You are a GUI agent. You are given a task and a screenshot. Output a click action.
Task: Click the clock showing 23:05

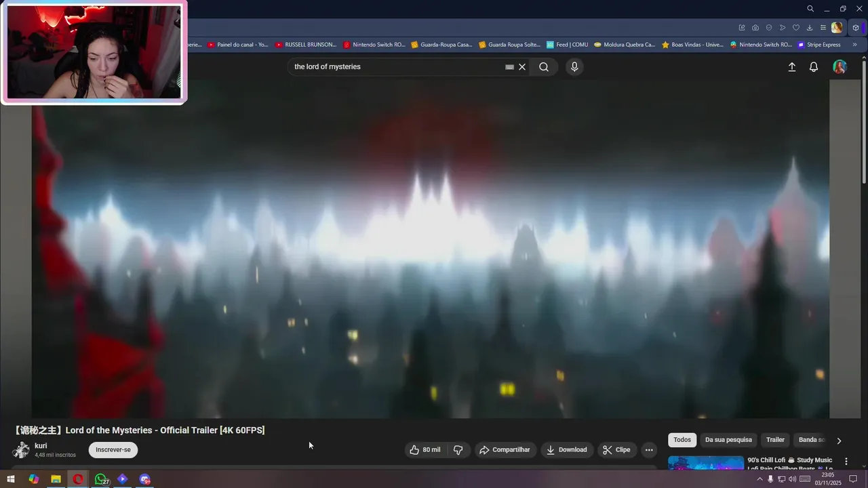click(x=828, y=475)
